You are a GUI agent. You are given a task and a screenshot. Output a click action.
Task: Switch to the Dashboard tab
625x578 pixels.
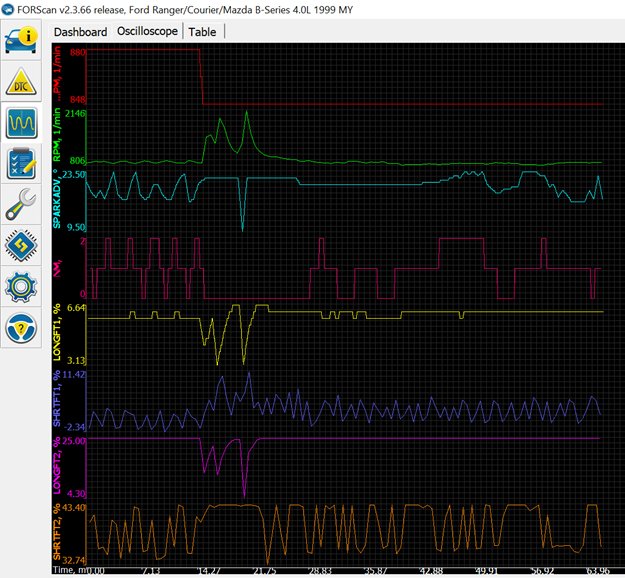point(80,31)
